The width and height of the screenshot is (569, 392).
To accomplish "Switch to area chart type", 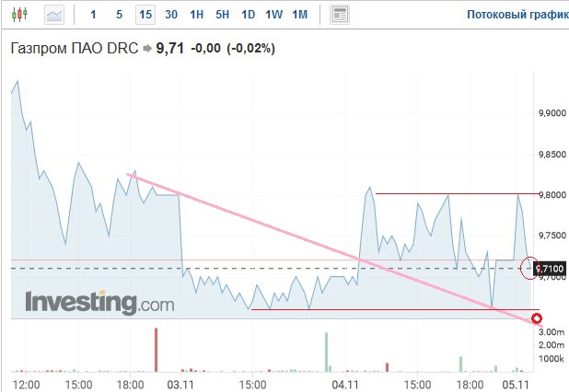I will (54, 15).
